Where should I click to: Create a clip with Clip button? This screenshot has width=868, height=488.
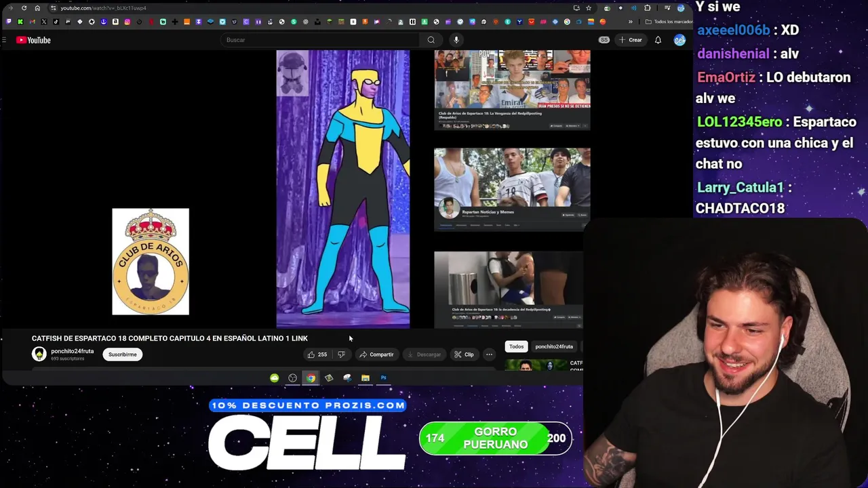click(465, 354)
